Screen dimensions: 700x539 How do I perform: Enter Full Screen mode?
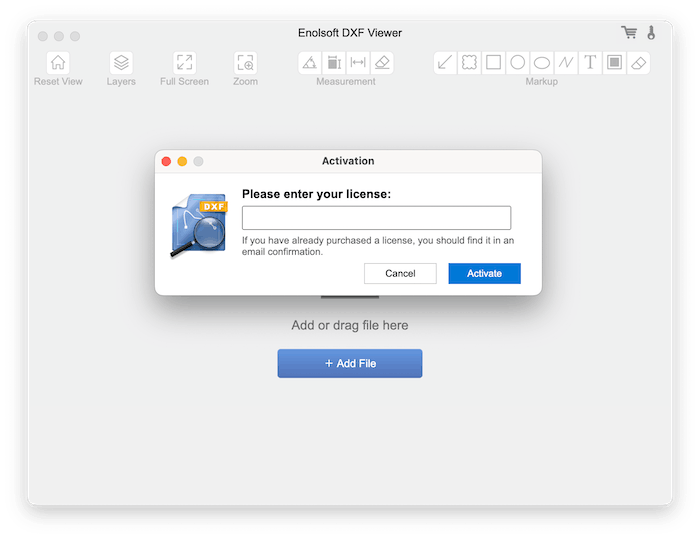[184, 63]
